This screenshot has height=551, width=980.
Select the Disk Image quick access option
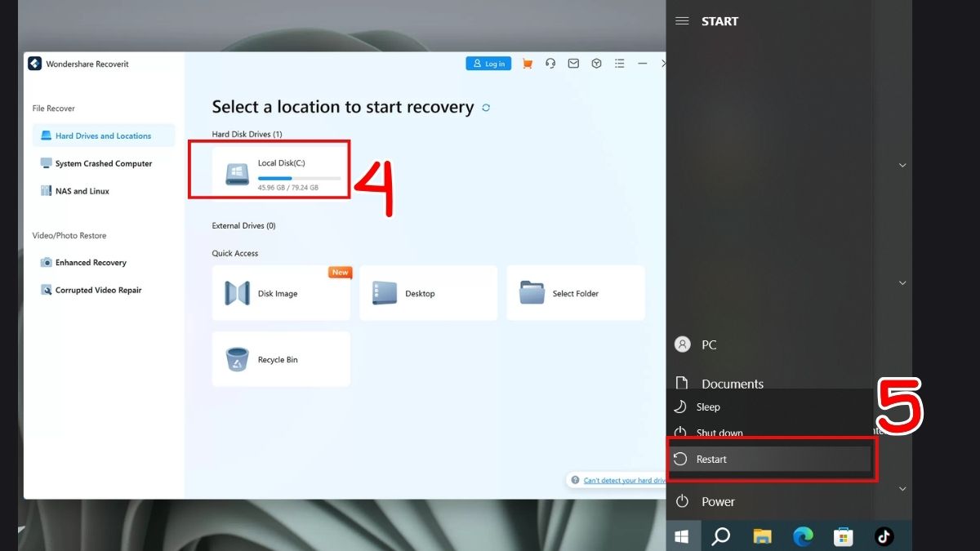point(281,293)
